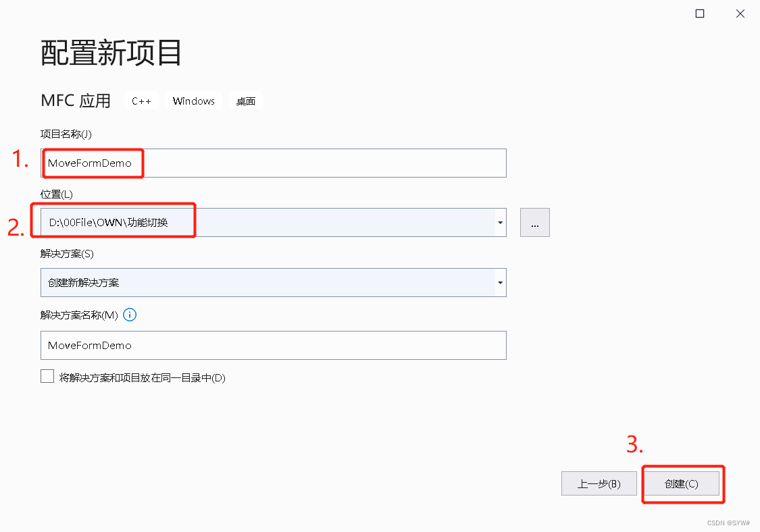Open the 解决方案(S) dropdown
Viewport: 760px width, 532px height.
pyautogui.click(x=500, y=282)
